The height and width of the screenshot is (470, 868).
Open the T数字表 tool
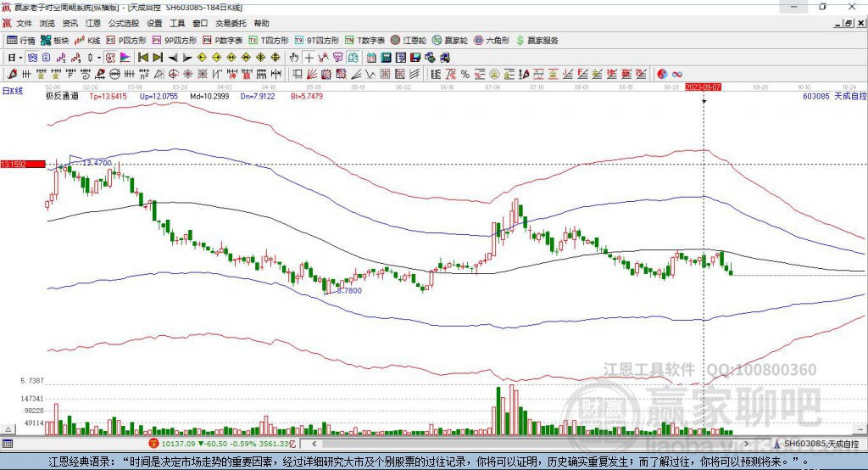point(364,41)
